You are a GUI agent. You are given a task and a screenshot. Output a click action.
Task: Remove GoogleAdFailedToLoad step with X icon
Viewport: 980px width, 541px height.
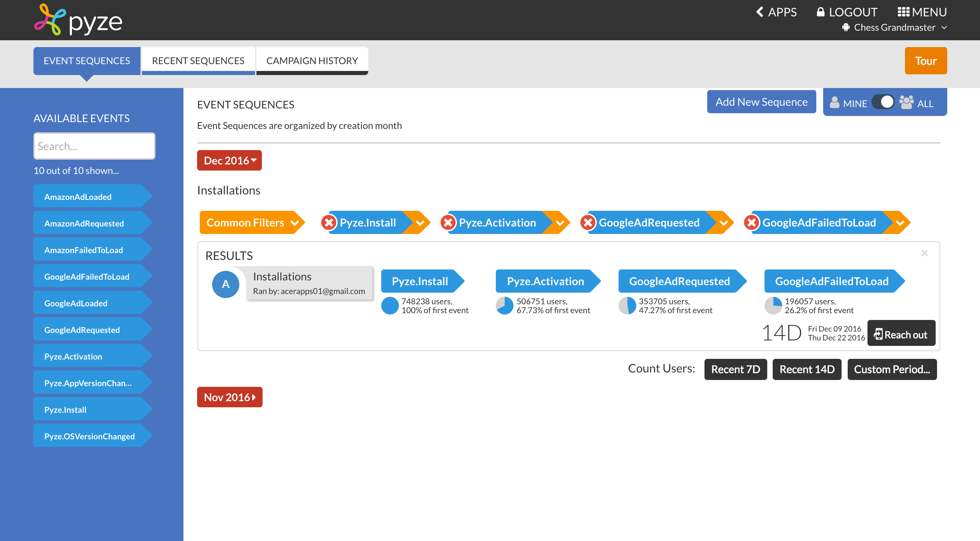[x=751, y=222]
